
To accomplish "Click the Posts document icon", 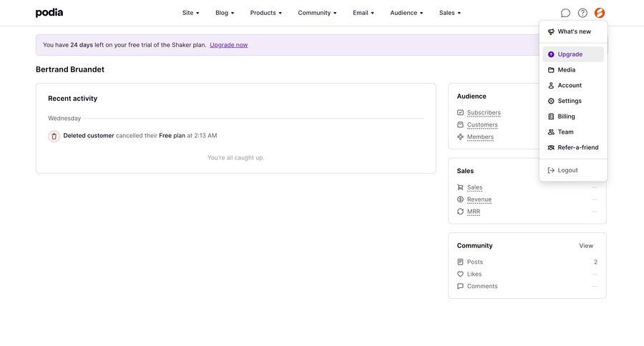I will [x=460, y=262].
